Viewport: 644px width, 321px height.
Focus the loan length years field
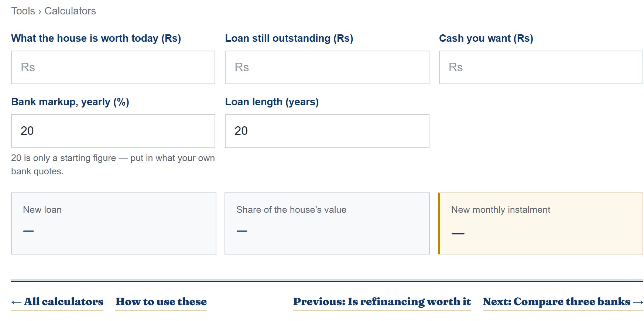pyautogui.click(x=327, y=131)
